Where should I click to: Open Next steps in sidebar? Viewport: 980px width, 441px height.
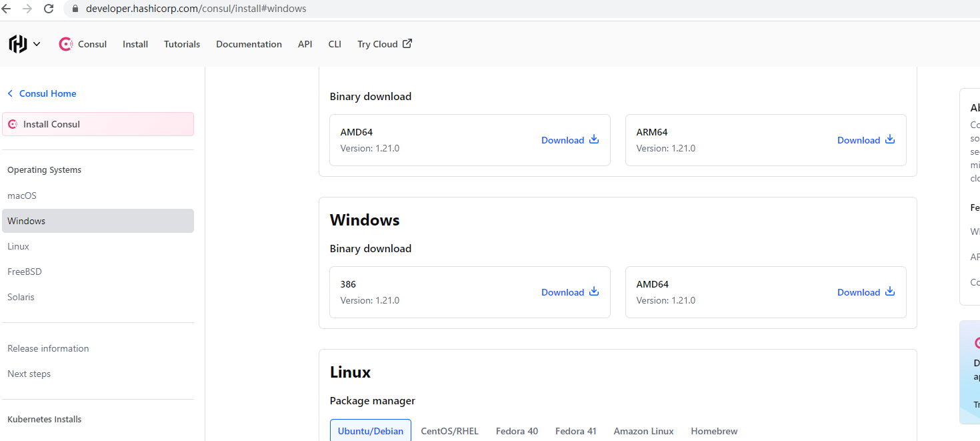[x=29, y=374]
